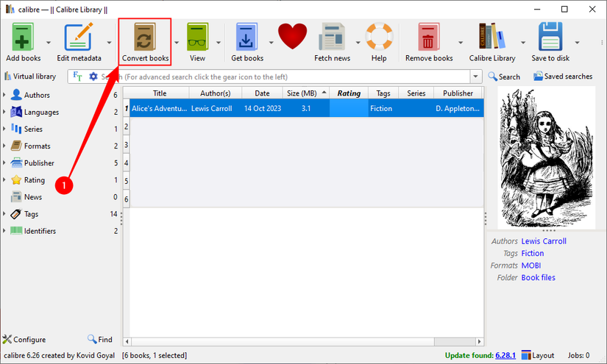Viewport: 607px width, 364px height.
Task: Click the Save to disk icon
Action: (x=550, y=36)
